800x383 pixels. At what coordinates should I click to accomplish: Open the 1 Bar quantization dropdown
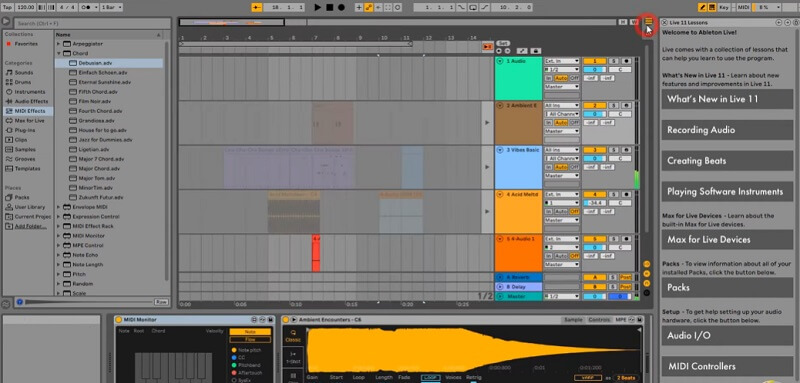coord(112,7)
